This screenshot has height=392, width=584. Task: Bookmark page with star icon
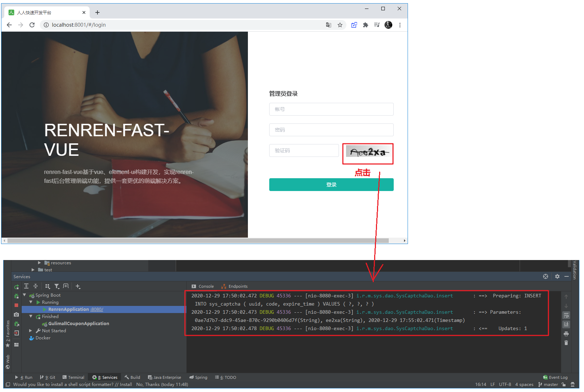[340, 25]
